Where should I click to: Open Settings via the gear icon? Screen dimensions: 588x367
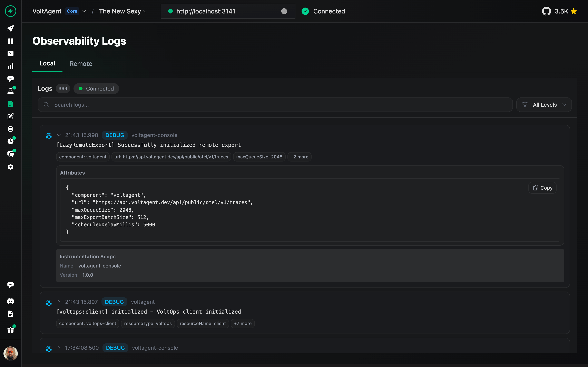(x=10, y=167)
